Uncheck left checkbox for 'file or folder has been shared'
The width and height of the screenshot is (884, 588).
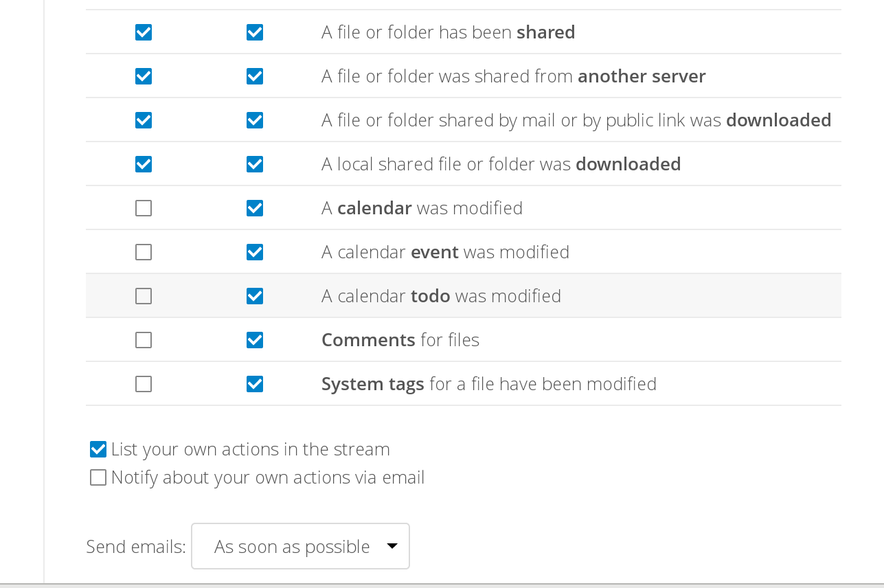click(144, 32)
